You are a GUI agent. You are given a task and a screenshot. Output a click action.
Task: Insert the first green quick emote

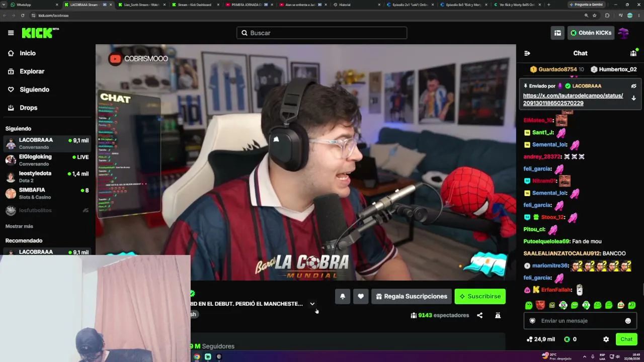click(529, 305)
